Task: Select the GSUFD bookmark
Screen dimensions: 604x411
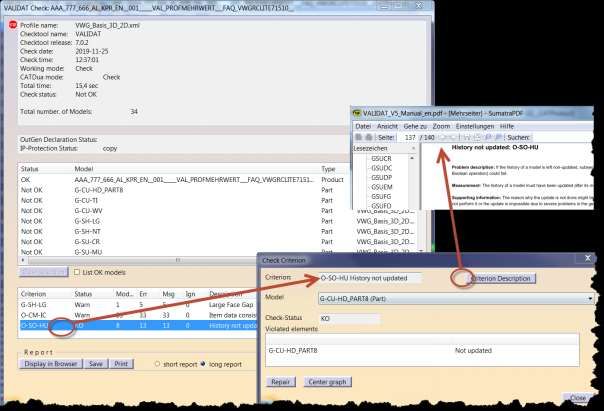Action: [381, 206]
